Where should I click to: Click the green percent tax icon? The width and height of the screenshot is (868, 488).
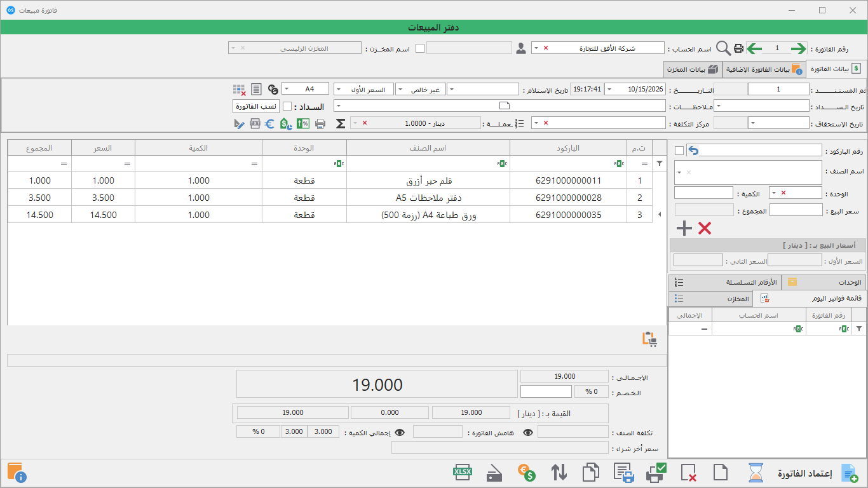[x=303, y=123]
